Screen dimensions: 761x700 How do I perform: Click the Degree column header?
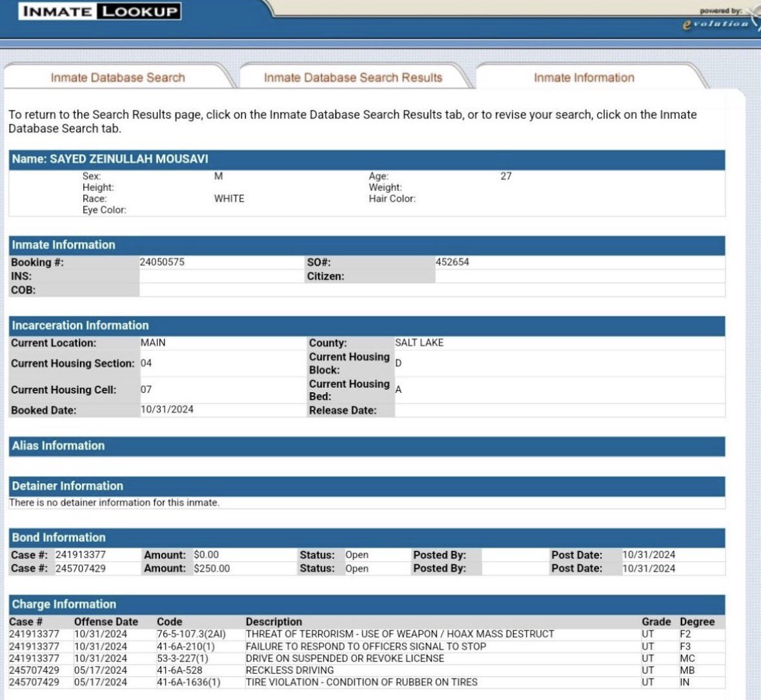point(697,621)
